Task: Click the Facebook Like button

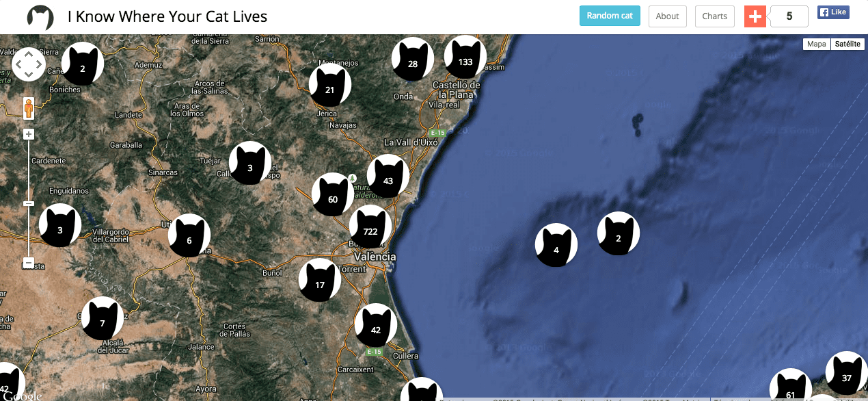Action: click(x=833, y=12)
